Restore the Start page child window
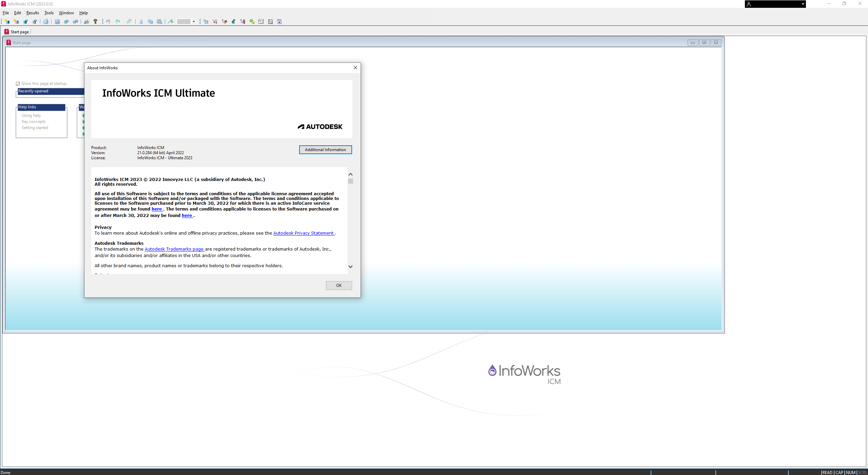868x475 pixels. [704, 42]
